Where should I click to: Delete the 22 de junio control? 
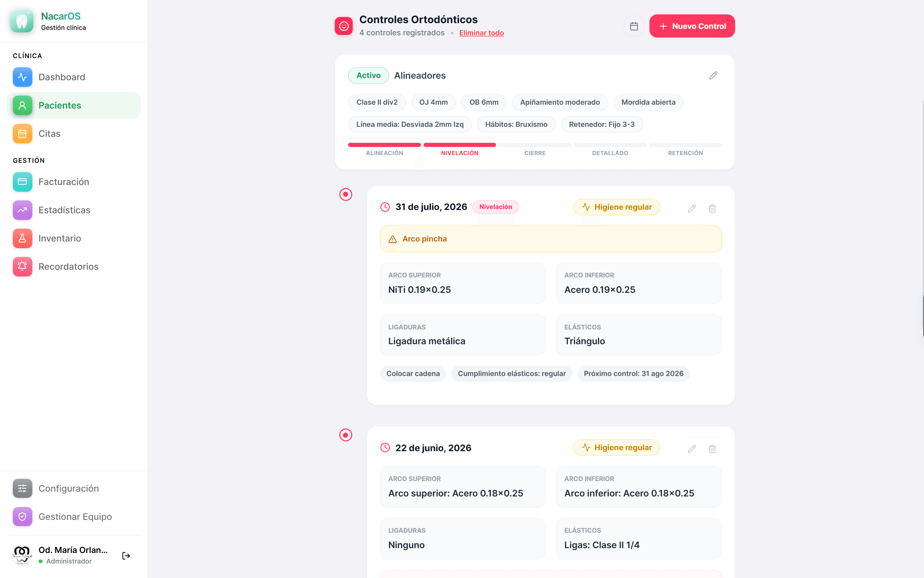point(712,449)
